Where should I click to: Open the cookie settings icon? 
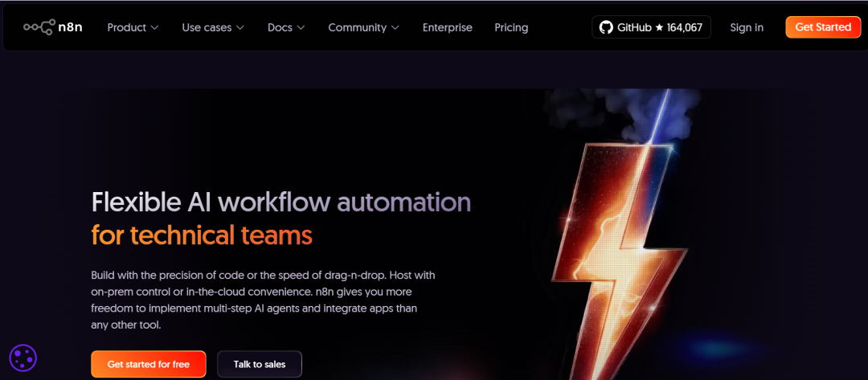(x=23, y=358)
